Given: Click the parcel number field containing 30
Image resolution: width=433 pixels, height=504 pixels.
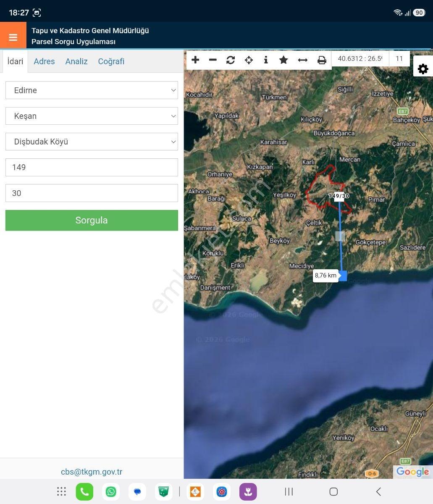Looking at the screenshot, I should click(x=92, y=193).
